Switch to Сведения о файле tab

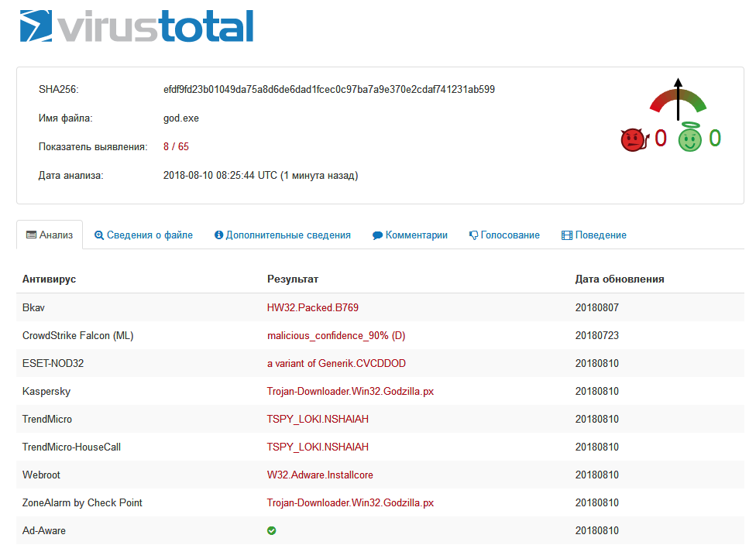click(x=143, y=235)
